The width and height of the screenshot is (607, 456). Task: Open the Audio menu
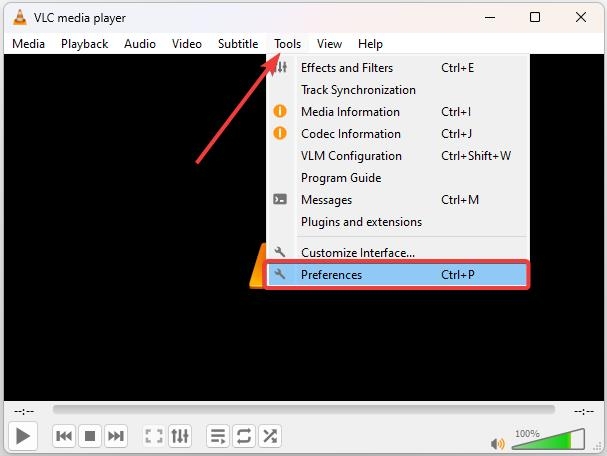click(x=140, y=44)
